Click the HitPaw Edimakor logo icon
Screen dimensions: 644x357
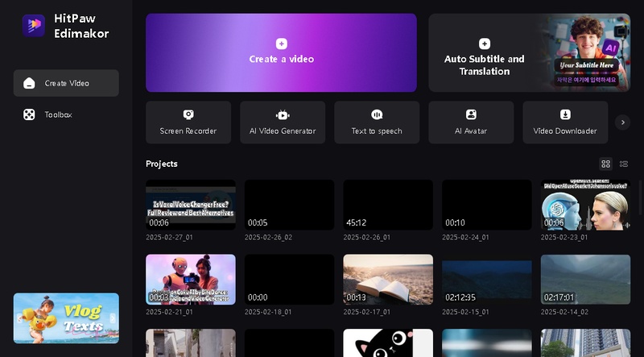(33, 26)
